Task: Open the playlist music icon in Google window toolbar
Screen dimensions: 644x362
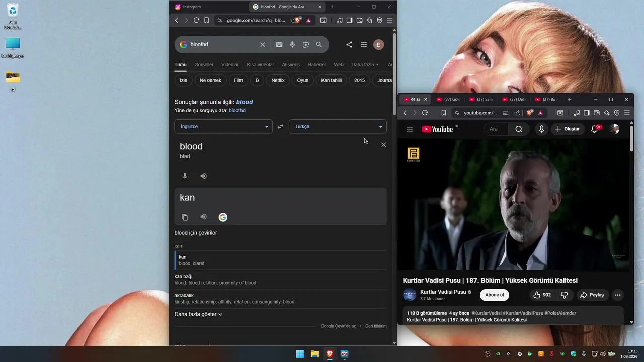Action: point(340,20)
